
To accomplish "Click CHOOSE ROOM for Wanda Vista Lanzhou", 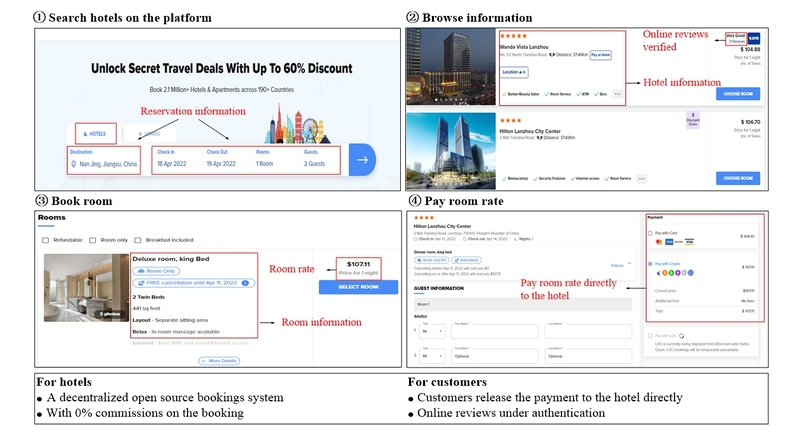I will [x=741, y=93].
